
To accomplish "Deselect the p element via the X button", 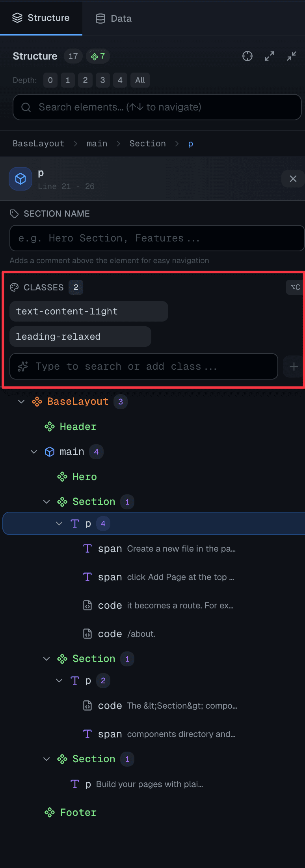I will [x=293, y=179].
